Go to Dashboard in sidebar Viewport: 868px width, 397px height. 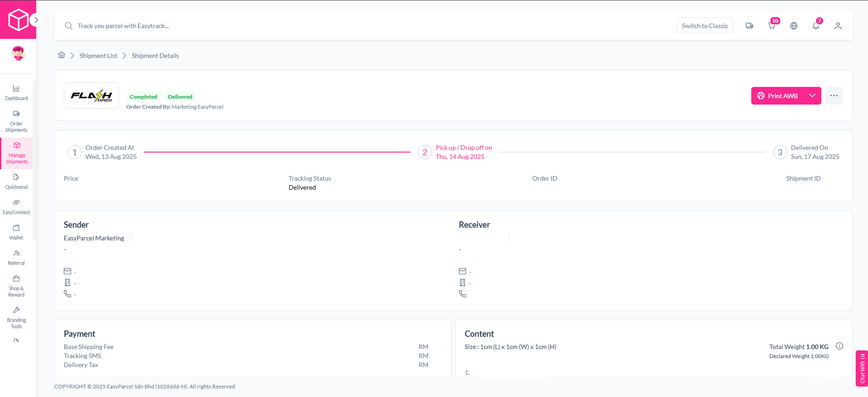click(x=16, y=92)
